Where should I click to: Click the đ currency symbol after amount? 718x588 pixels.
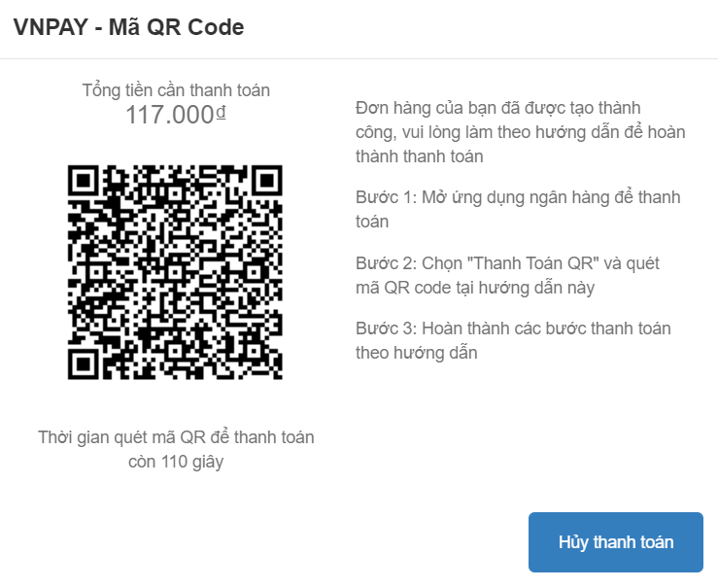pyautogui.click(x=222, y=113)
